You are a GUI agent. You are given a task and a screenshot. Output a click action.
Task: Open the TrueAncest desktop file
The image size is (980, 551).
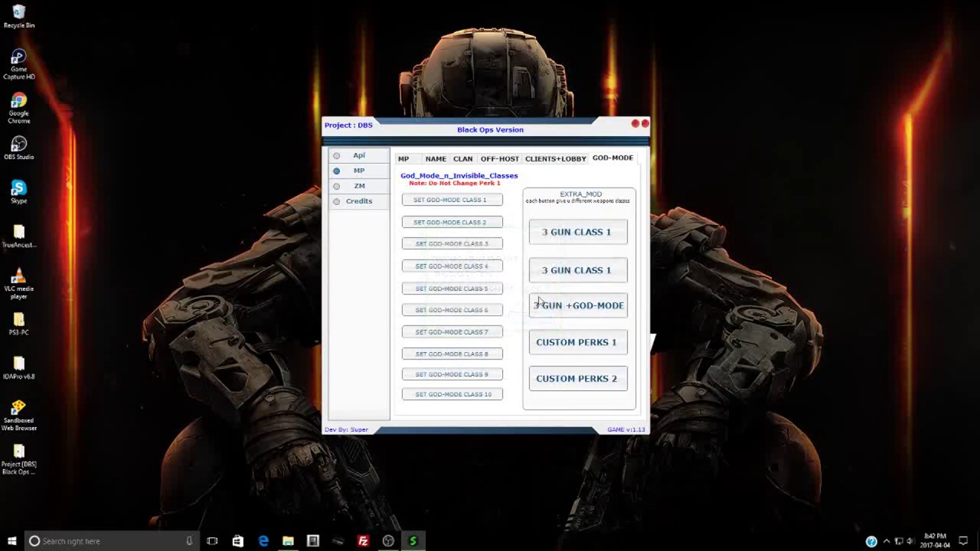[x=19, y=236]
